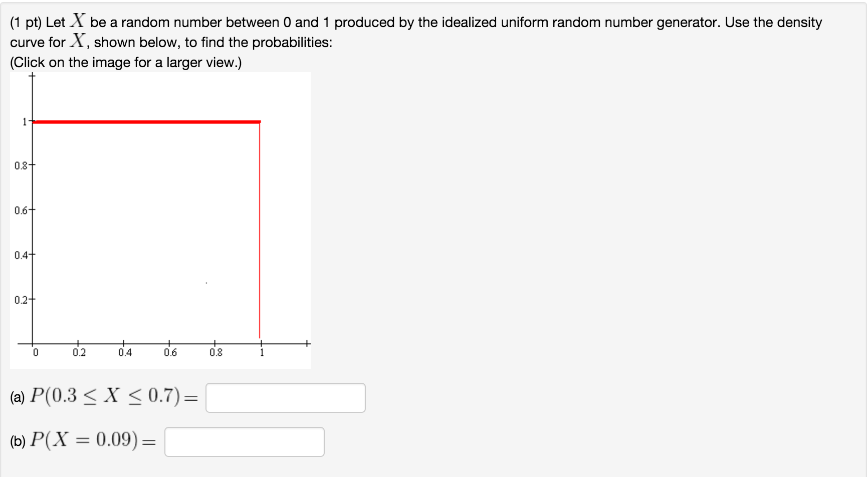The width and height of the screenshot is (868, 477).
Task: Select the answer field for part (a)
Action: 285,397
